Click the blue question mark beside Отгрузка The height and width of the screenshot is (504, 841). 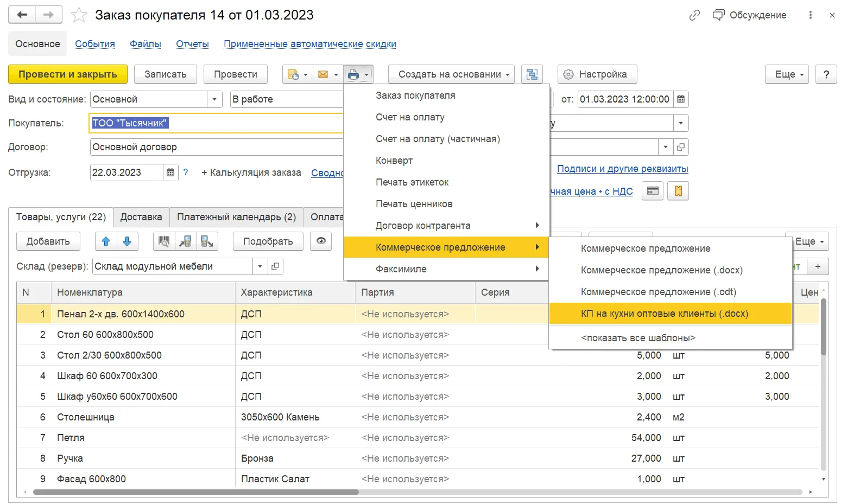coord(186,172)
